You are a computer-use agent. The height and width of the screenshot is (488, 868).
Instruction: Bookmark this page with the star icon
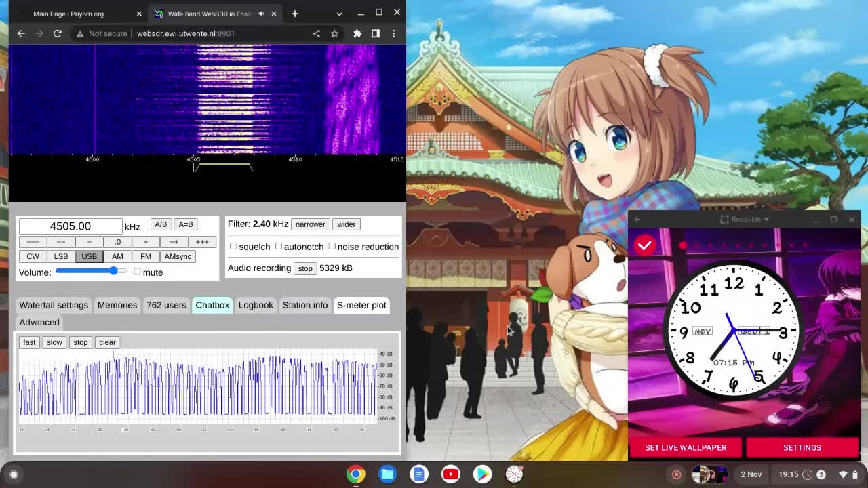coord(334,33)
